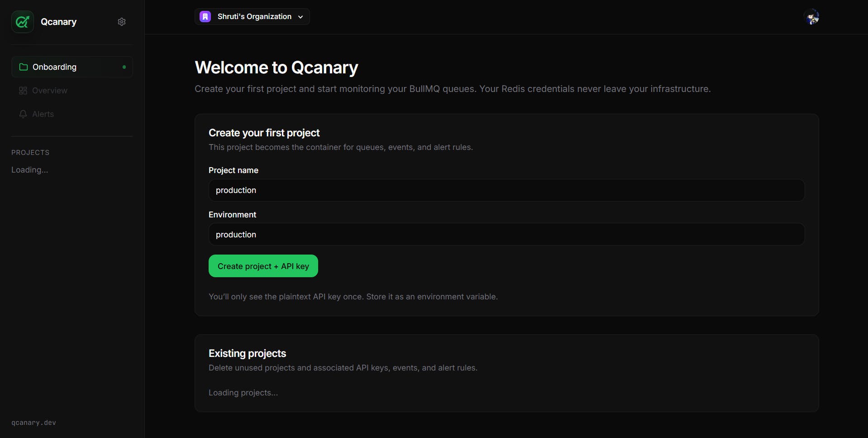Click the Environment field label
The height and width of the screenshot is (438, 868).
tap(232, 215)
